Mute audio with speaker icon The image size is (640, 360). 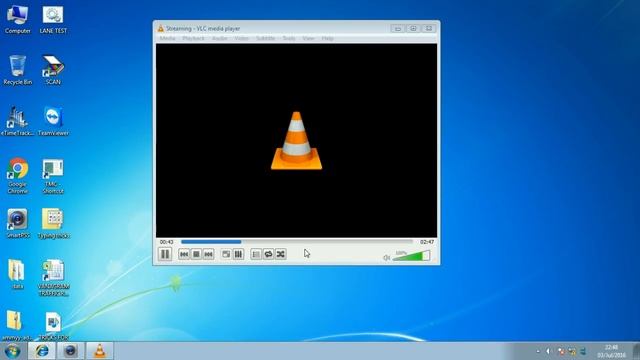coord(387,257)
